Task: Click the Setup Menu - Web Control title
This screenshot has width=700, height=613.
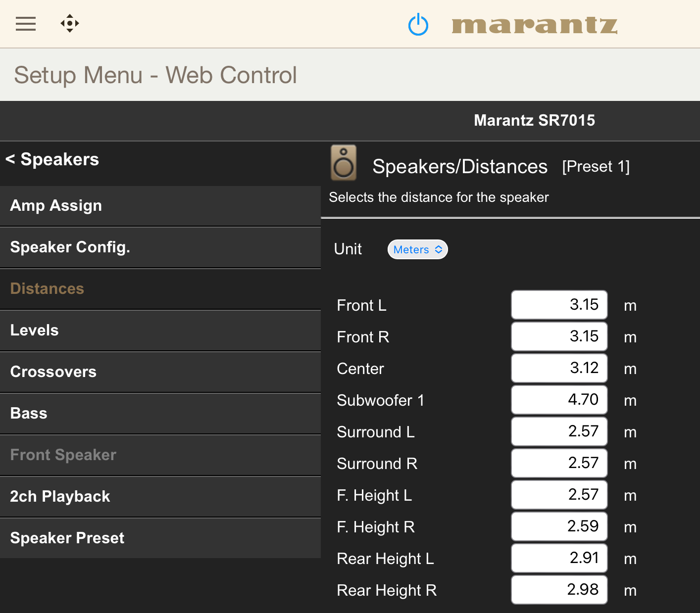Action: point(155,75)
